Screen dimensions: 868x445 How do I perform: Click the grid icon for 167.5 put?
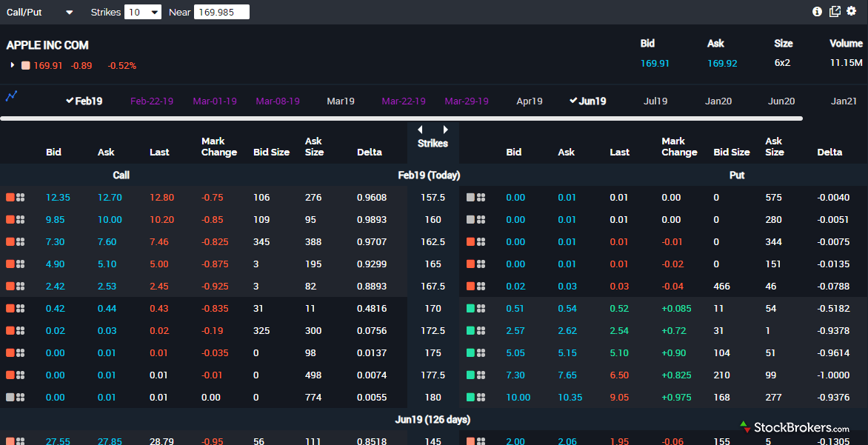click(481, 286)
